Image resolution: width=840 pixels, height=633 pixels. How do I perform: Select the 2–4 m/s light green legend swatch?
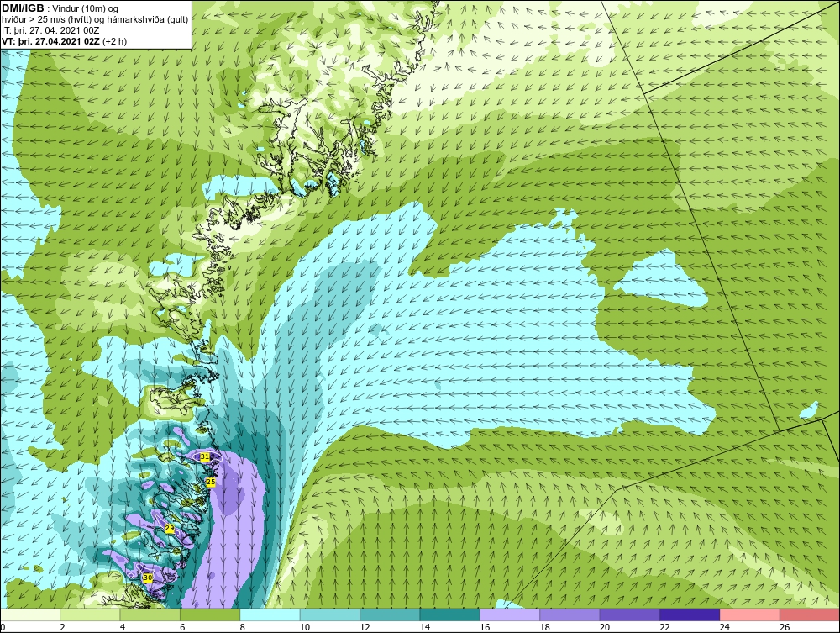click(x=90, y=615)
